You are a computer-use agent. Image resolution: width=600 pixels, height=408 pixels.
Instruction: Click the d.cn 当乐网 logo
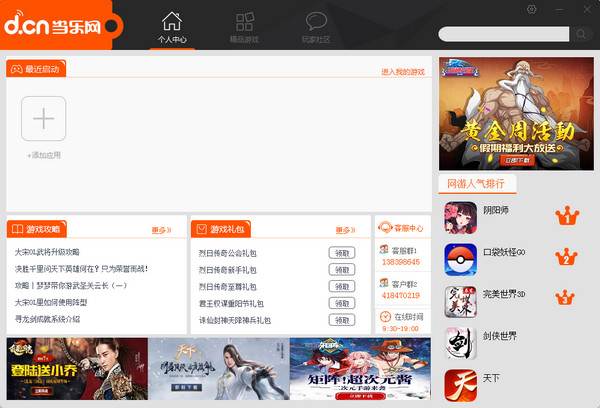click(52, 25)
